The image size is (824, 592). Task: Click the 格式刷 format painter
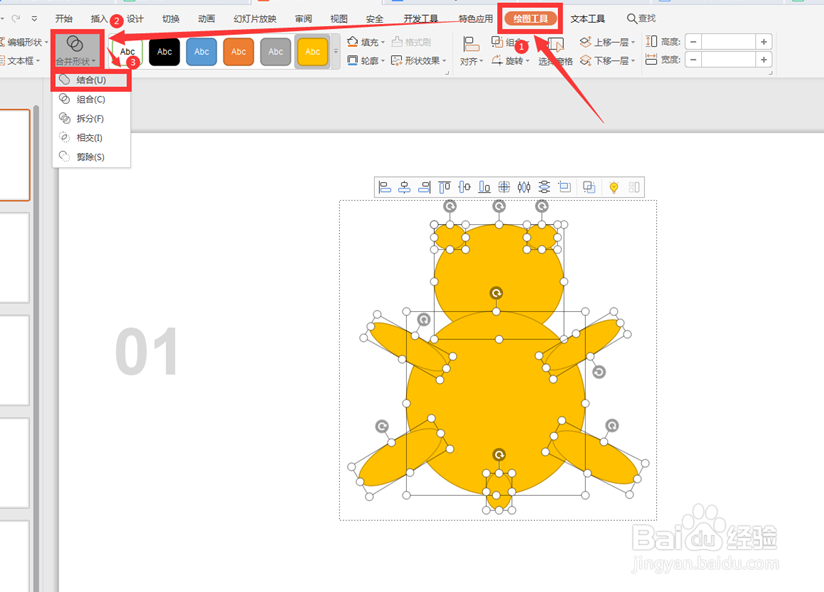click(411, 42)
